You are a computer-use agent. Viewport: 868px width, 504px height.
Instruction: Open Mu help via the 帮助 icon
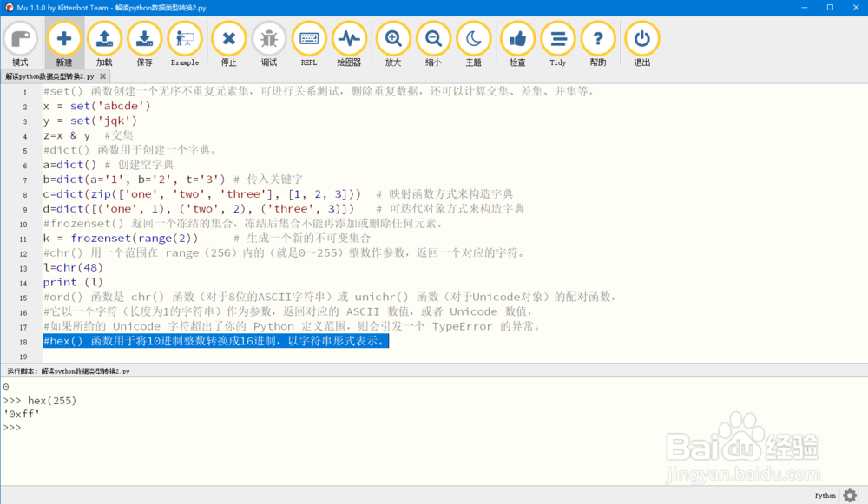pos(598,38)
